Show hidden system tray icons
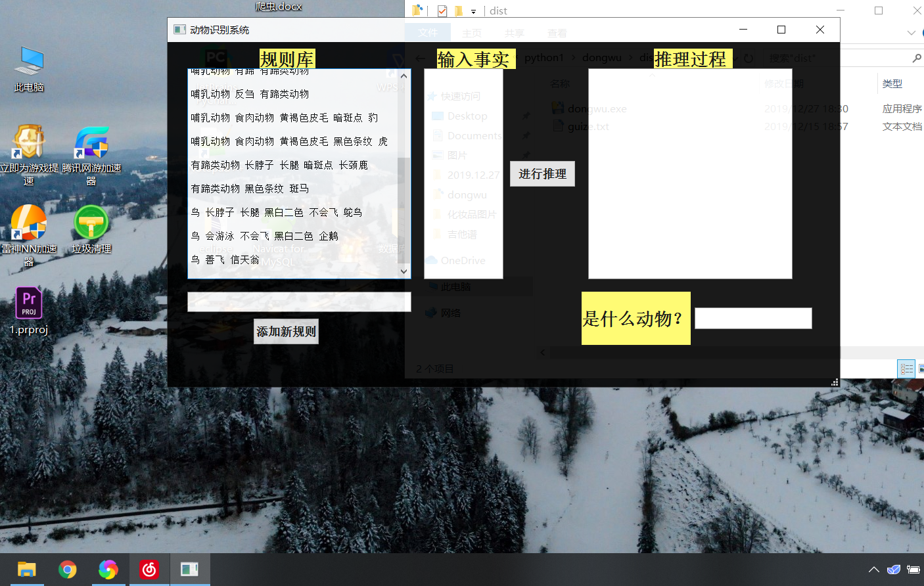924x586 pixels. point(873,570)
